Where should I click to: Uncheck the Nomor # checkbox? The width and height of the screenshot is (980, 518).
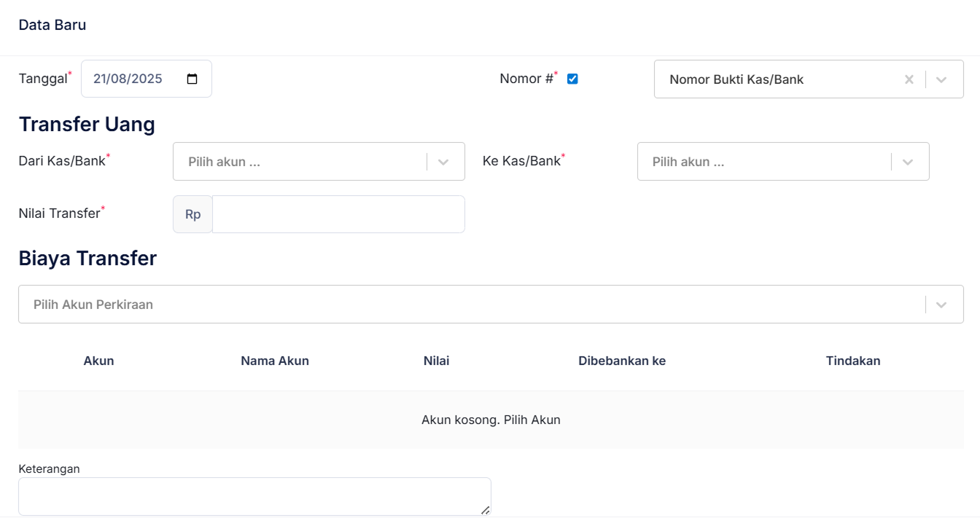[x=572, y=79]
